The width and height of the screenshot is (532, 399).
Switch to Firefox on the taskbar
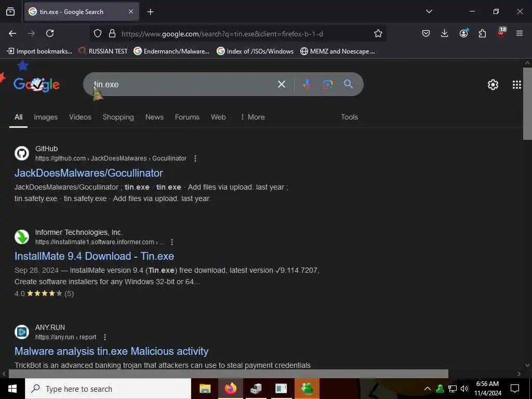(230, 389)
